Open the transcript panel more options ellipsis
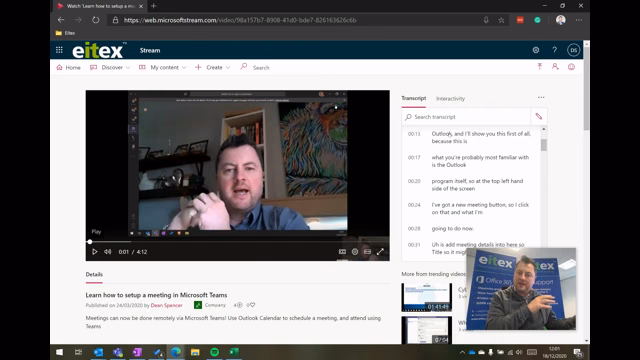The height and width of the screenshot is (360, 640). coord(541,98)
